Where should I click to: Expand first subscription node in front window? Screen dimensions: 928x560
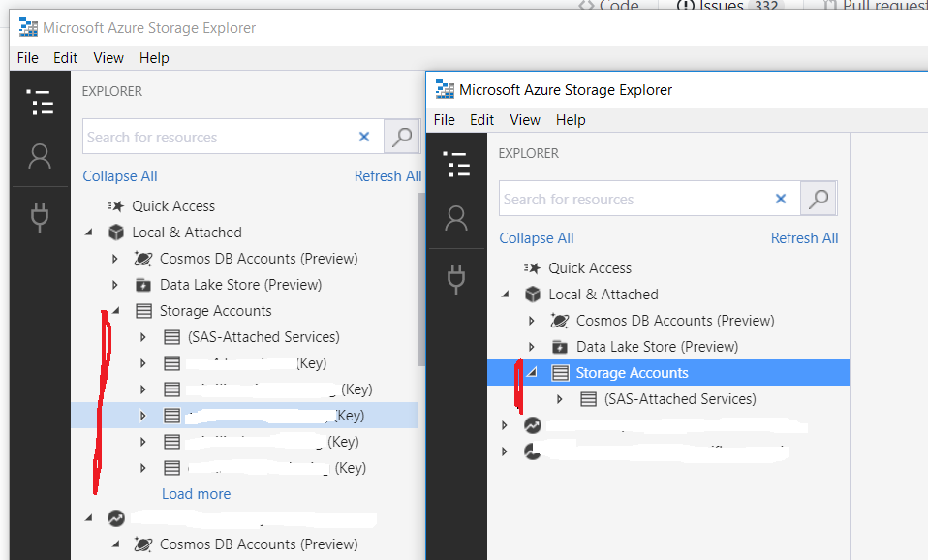(x=505, y=425)
